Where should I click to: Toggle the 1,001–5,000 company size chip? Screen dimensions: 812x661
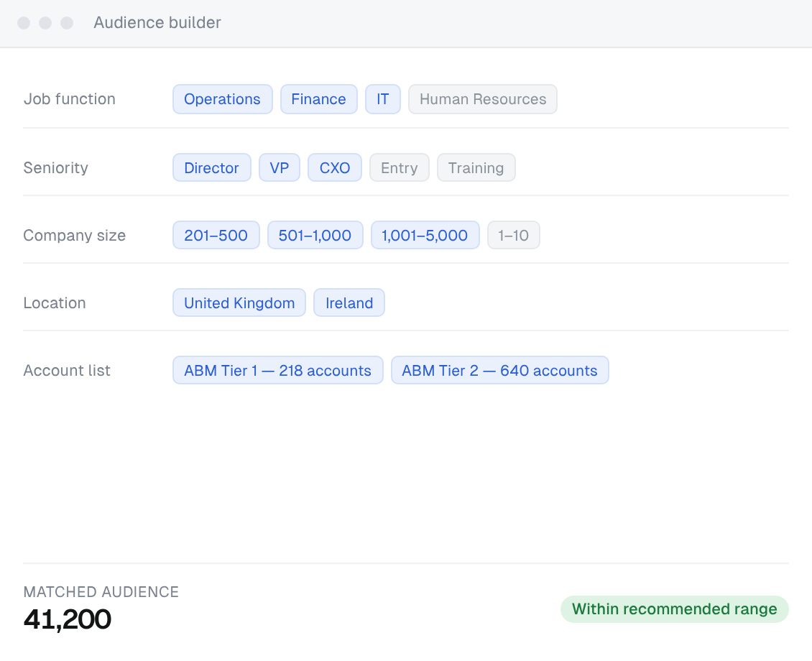[x=425, y=235]
